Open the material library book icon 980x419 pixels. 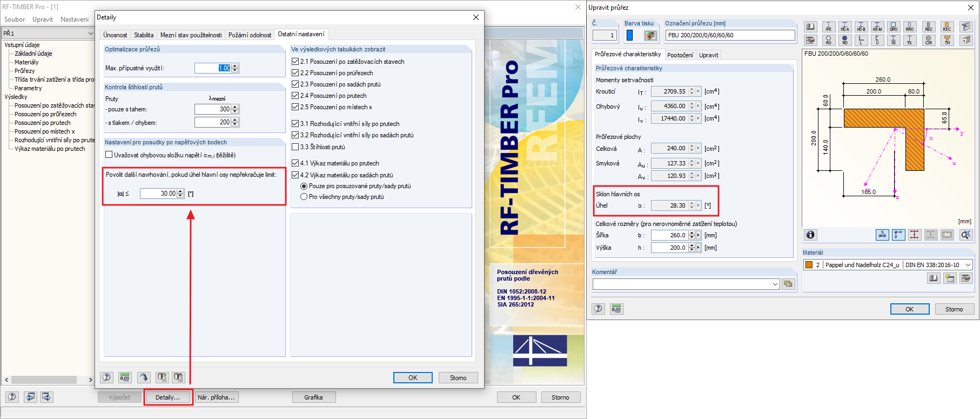(934, 278)
